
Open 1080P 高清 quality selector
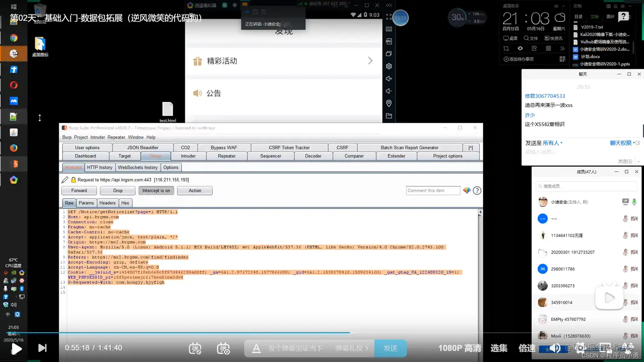click(x=460, y=348)
